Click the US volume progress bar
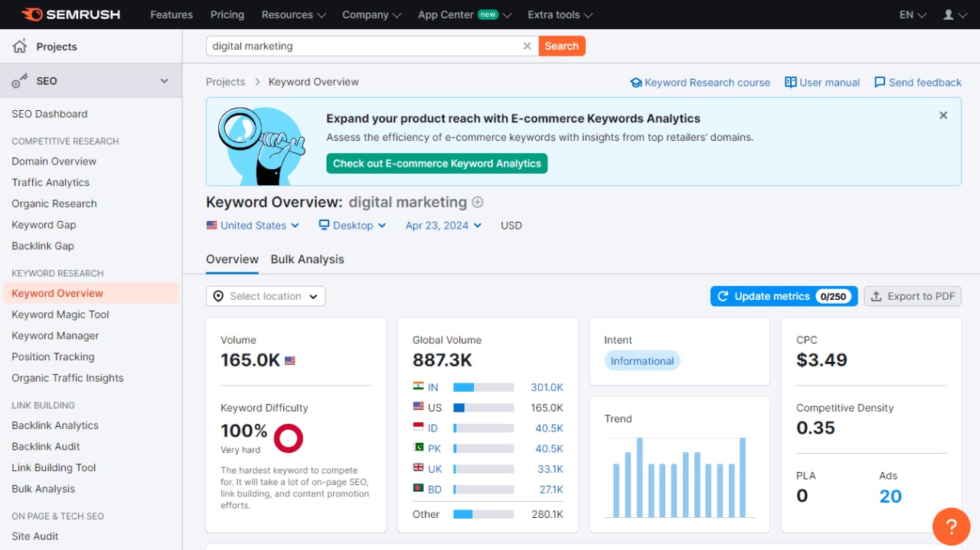 [483, 408]
